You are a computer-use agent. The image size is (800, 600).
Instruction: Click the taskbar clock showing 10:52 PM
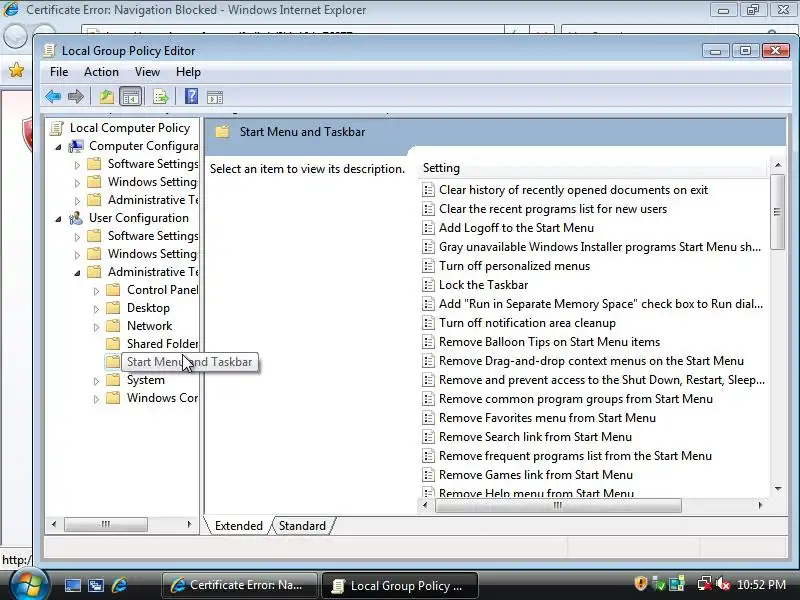click(x=761, y=584)
